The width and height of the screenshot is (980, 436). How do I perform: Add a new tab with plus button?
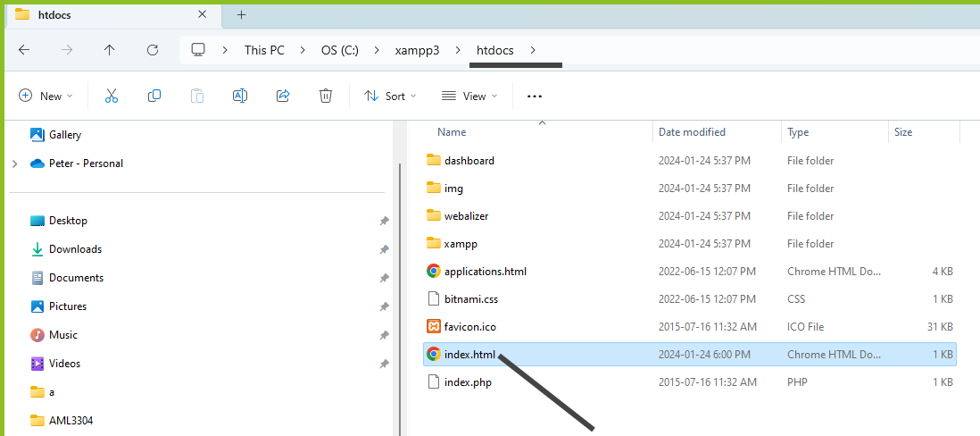(241, 14)
